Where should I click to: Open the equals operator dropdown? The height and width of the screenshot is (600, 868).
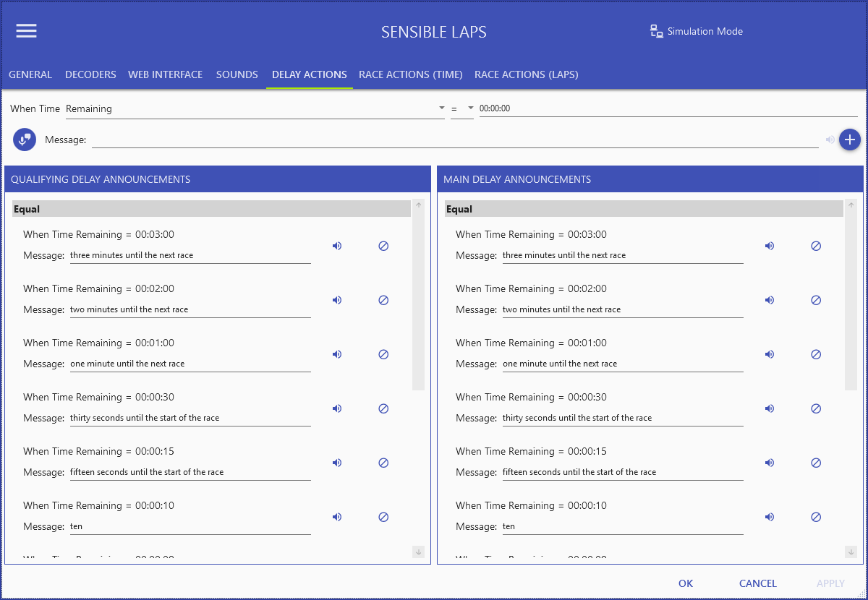(x=462, y=108)
